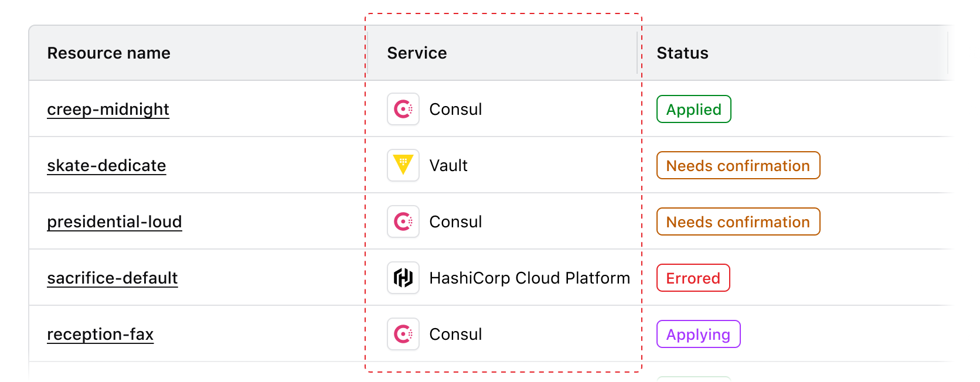Click the yellow Vault service icon
The image size is (980, 382).
(x=403, y=165)
